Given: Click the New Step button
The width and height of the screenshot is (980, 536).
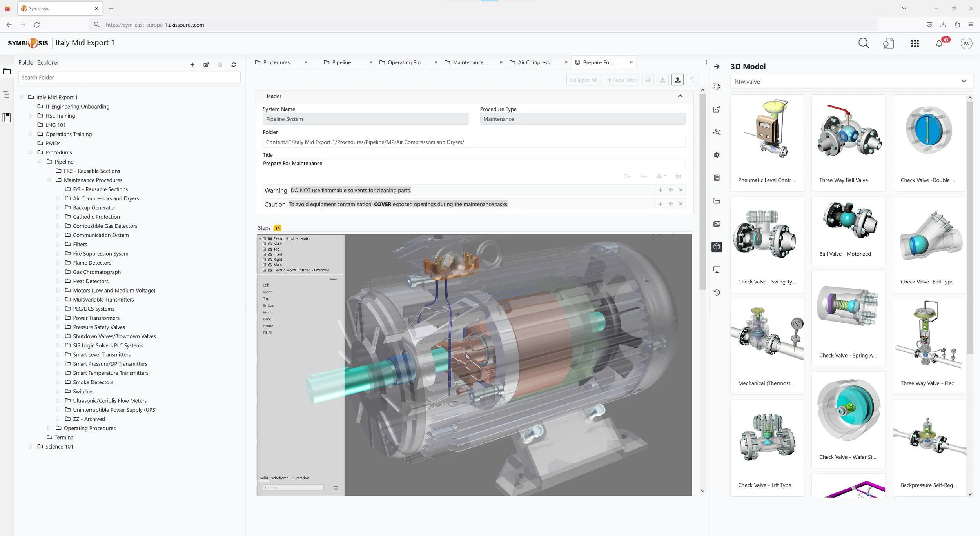Looking at the screenshot, I should (621, 80).
